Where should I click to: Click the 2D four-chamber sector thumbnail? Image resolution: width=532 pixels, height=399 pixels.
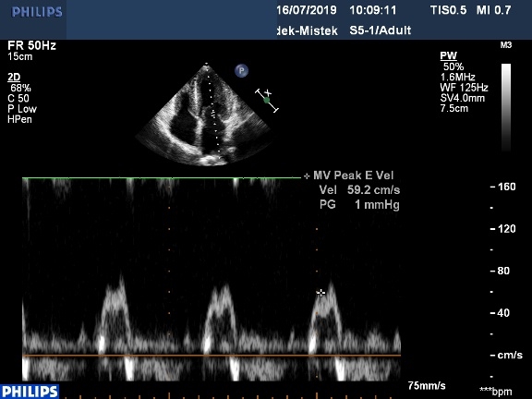206,115
